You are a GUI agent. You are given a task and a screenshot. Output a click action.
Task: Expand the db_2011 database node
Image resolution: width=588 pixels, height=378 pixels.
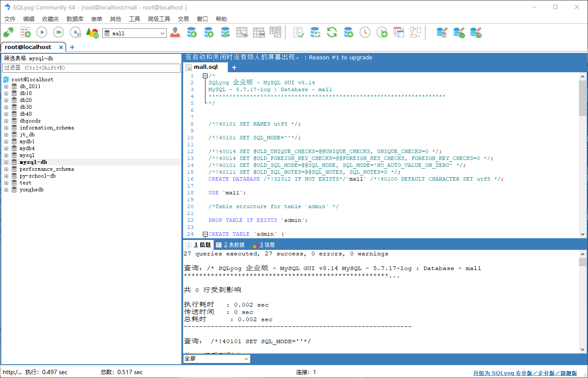pos(6,86)
